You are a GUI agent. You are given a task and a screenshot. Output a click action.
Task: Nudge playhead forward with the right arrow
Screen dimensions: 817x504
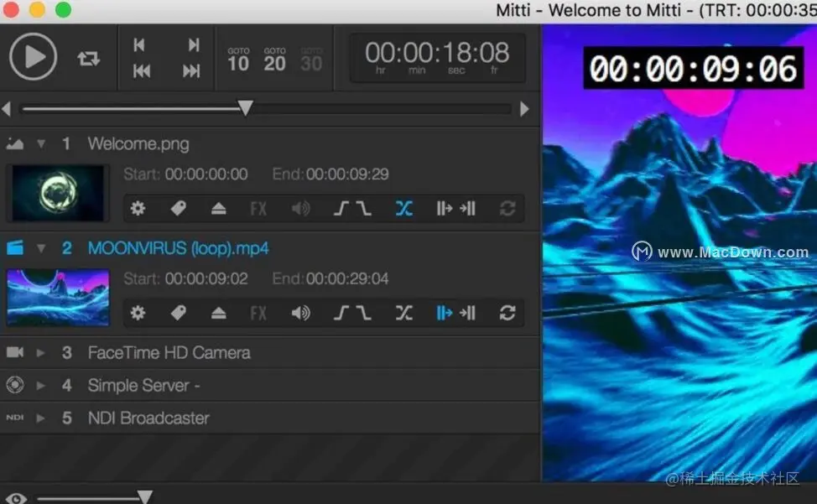tap(525, 109)
